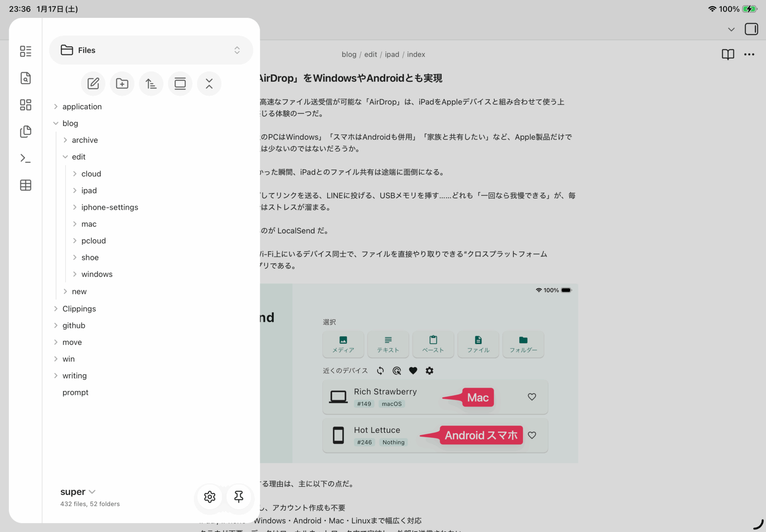Open the three-dot more options menu

point(749,54)
